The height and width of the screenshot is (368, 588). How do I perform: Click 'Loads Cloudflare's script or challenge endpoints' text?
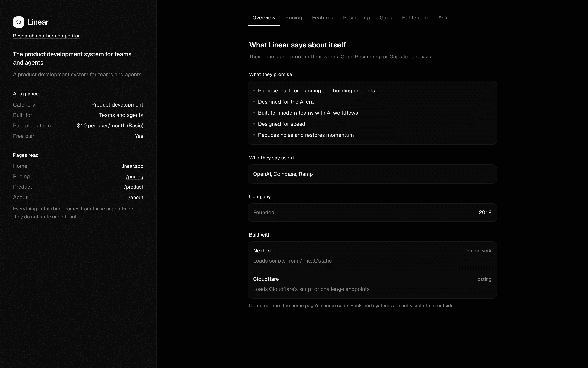click(311, 289)
